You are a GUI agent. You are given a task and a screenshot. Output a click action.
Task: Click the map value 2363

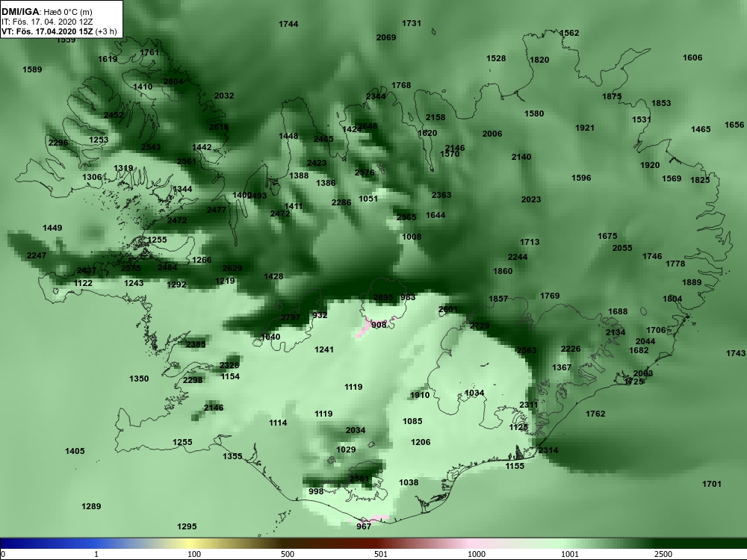coord(441,195)
